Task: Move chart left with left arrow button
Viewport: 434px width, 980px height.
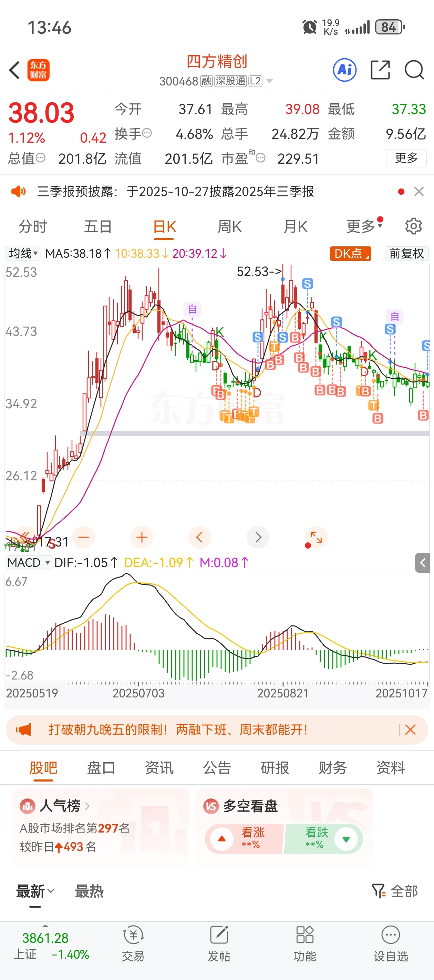Action: click(x=200, y=537)
